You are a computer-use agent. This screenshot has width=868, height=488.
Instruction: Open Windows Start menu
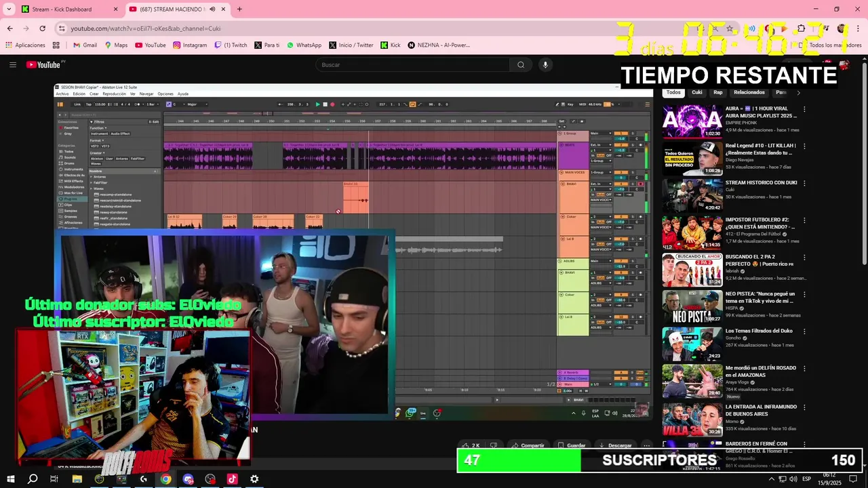click(x=11, y=479)
